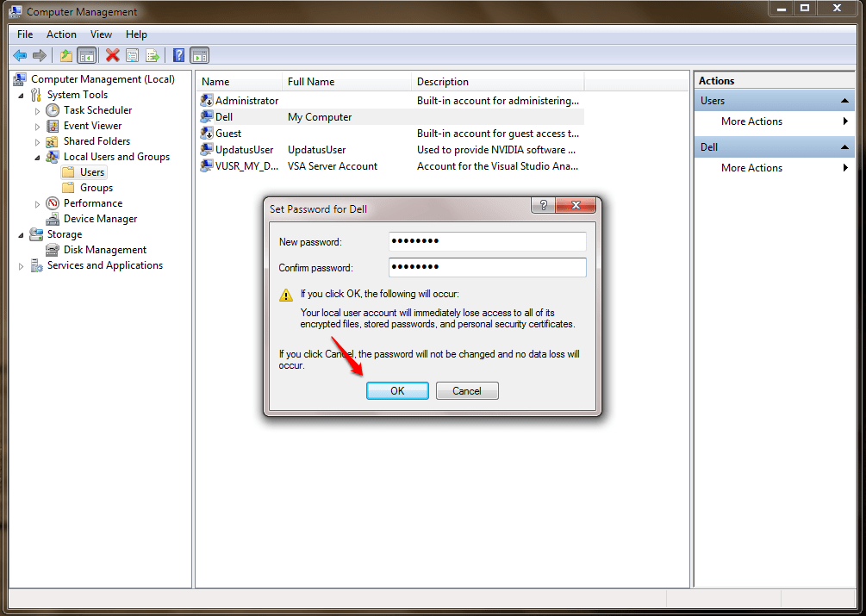Select the UpdatusUser account icon
Screen dimensions: 866x616
207,150
